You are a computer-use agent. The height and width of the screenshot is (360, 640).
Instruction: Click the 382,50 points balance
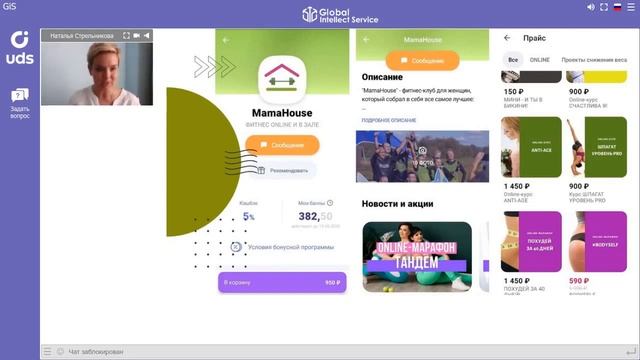(x=315, y=216)
